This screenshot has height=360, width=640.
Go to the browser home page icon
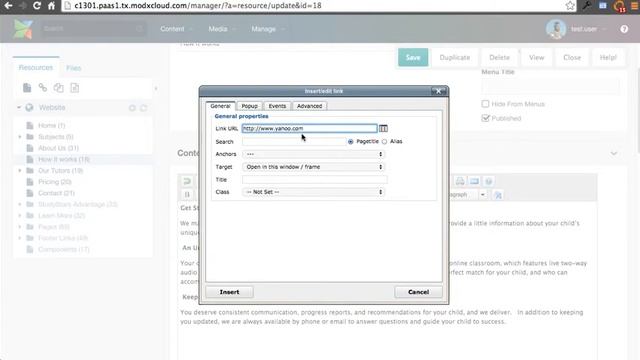51,6
